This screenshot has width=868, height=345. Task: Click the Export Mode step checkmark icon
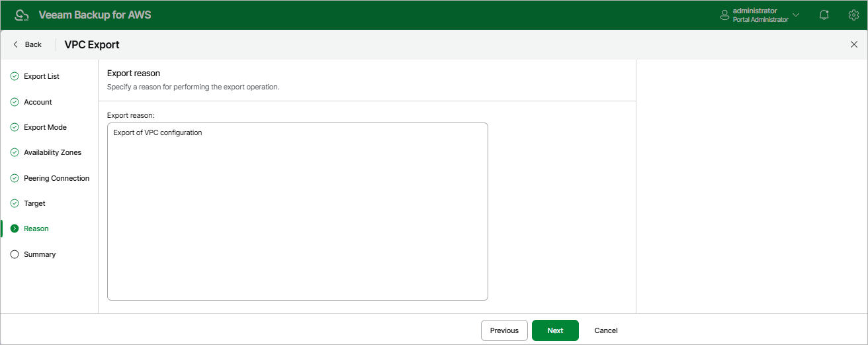coord(15,127)
